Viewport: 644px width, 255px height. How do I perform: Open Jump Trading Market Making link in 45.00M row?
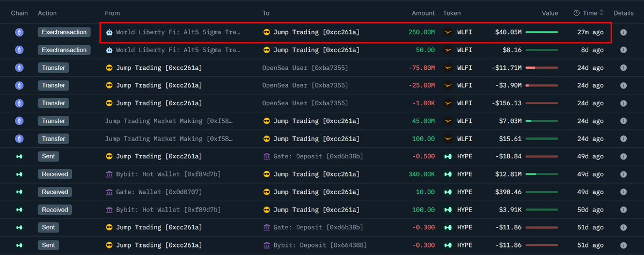169,121
